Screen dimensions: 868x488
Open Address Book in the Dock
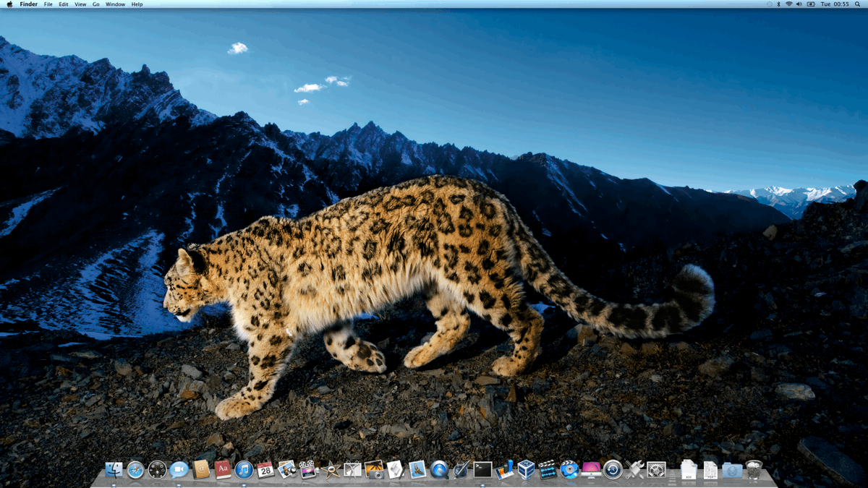tap(200, 470)
